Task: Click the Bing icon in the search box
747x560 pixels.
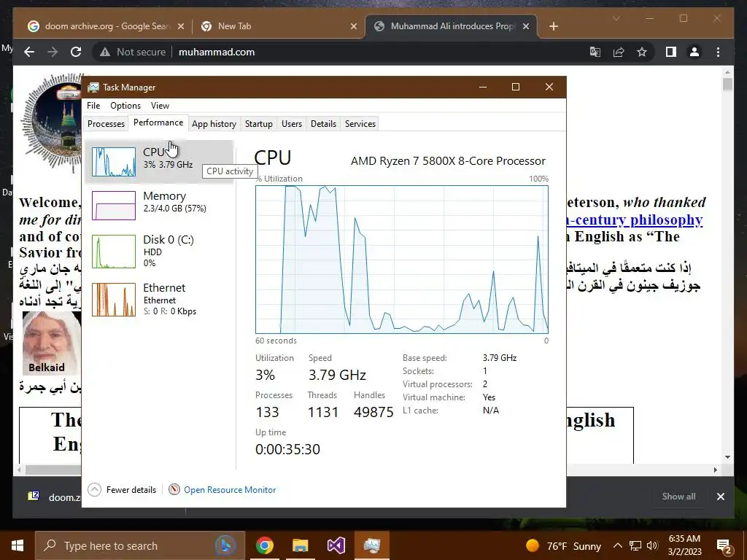Action: (x=226, y=545)
